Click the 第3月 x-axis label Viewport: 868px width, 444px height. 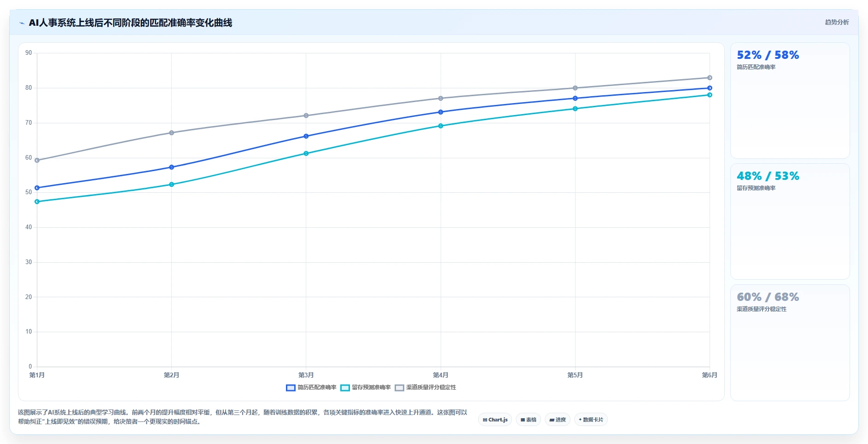[306, 375]
